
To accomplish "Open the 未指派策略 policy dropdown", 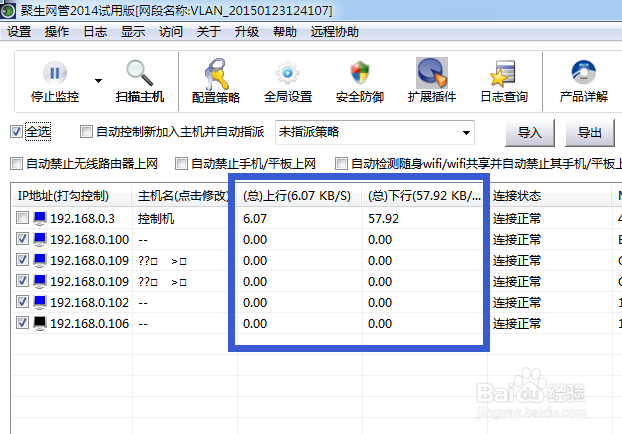I will point(375,132).
